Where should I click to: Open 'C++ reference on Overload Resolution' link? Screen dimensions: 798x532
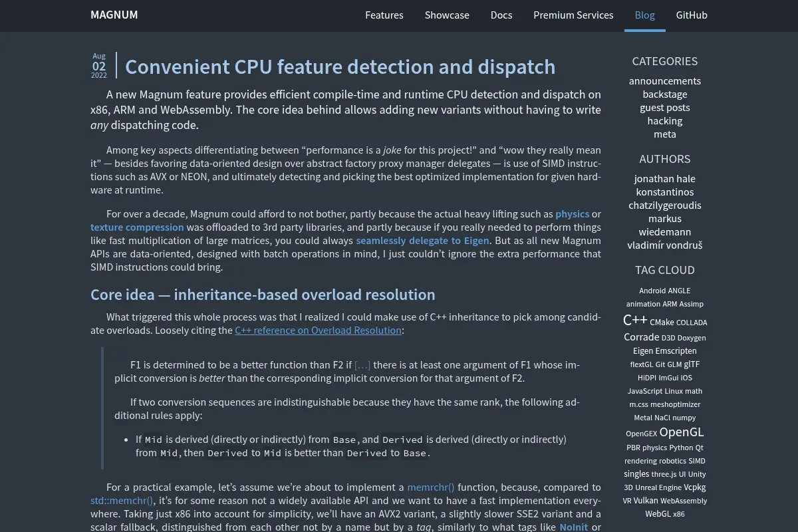click(x=318, y=331)
